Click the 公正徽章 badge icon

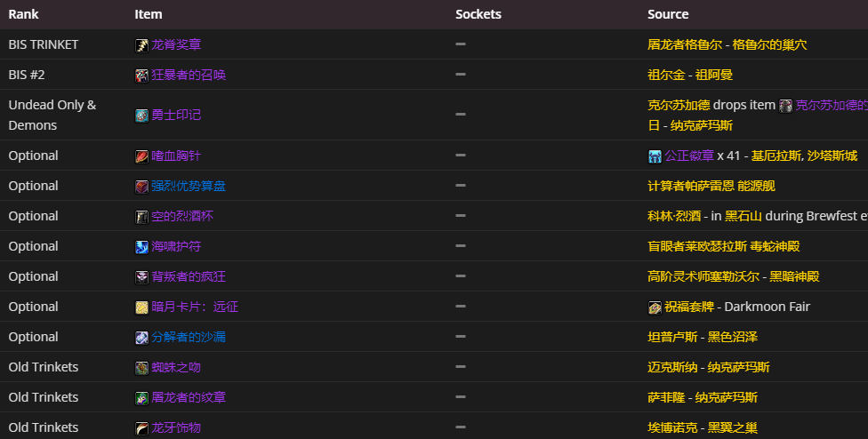tap(655, 156)
